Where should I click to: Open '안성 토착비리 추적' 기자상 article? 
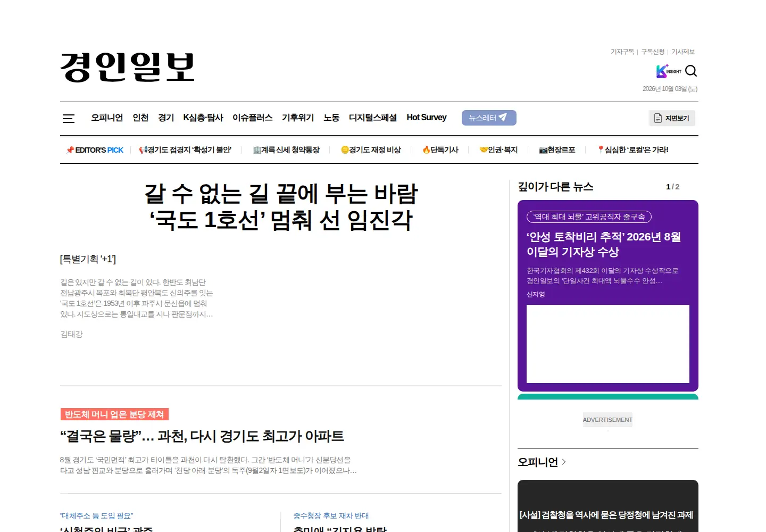(604, 244)
